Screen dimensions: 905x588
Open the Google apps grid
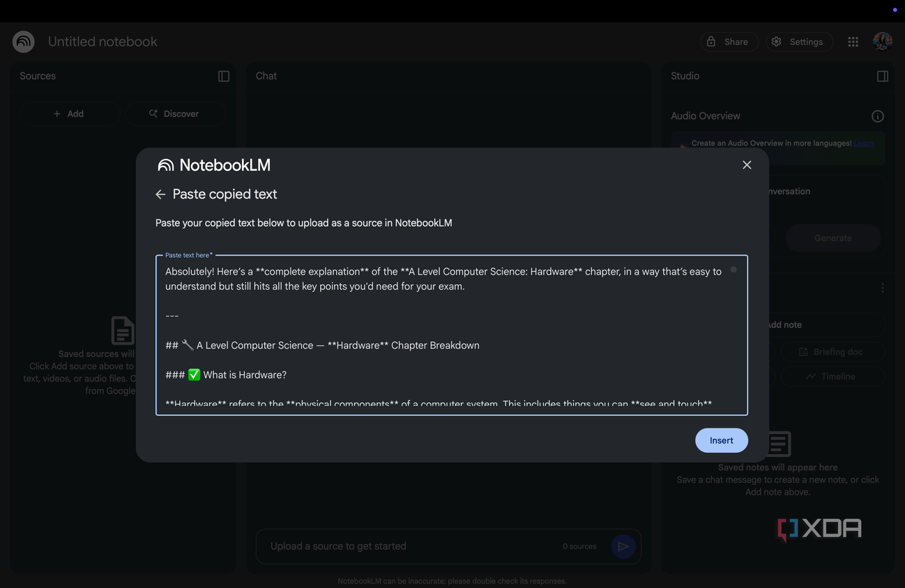[853, 42]
